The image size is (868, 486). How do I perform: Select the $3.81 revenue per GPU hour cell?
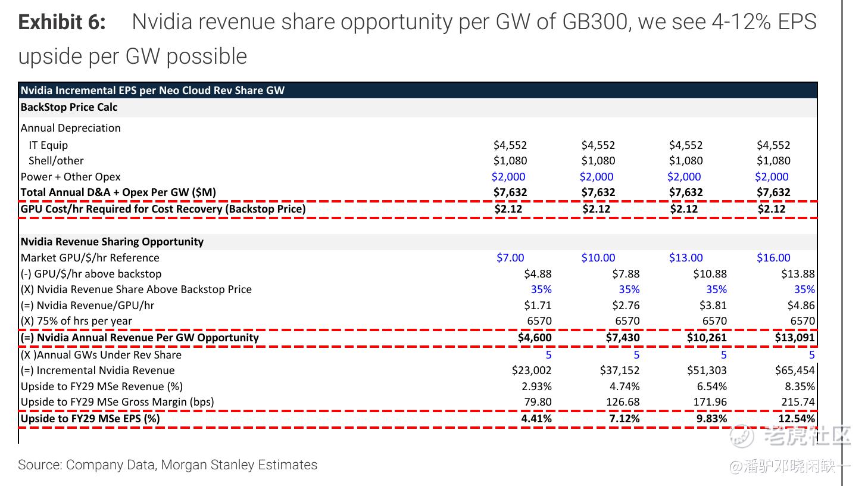coord(713,306)
